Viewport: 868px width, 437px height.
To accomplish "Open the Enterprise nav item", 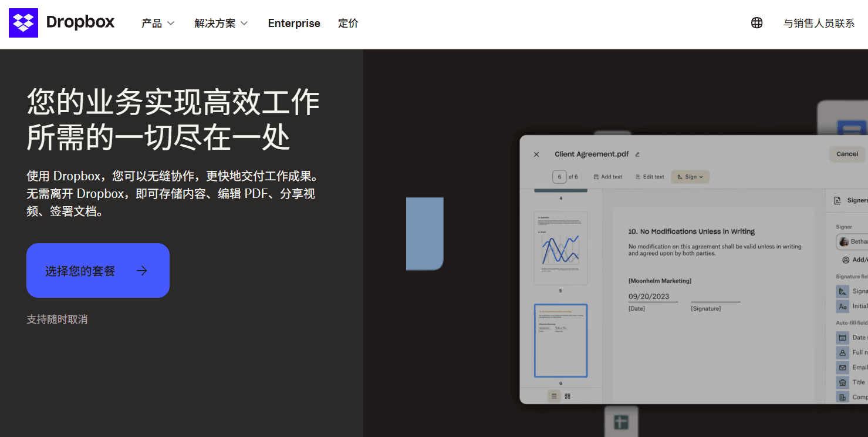I will 294,23.
